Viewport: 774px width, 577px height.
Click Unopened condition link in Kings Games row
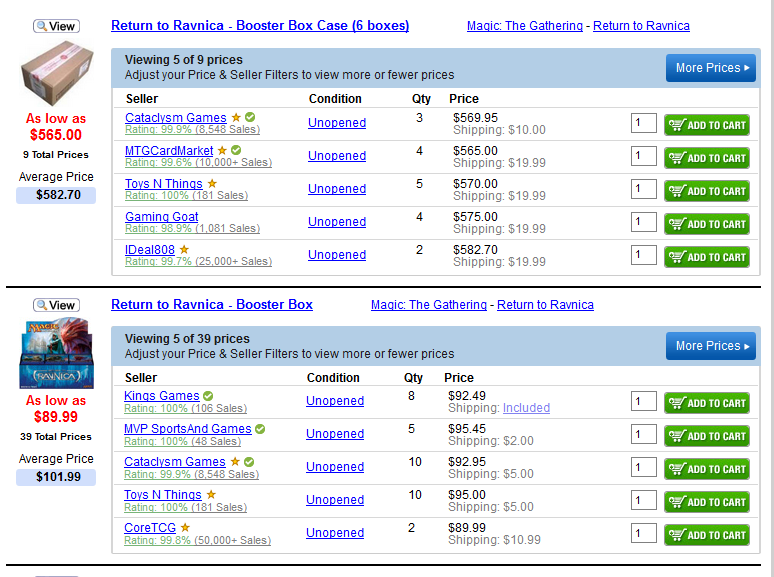[x=335, y=401]
